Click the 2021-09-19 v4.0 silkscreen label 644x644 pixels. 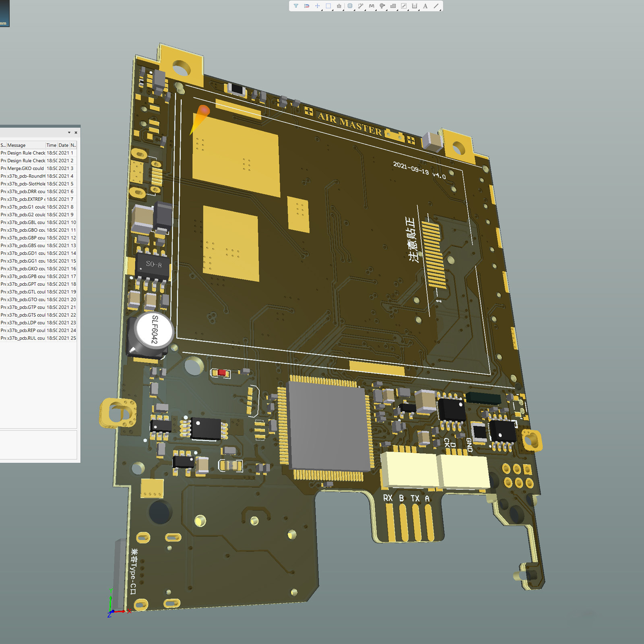[419, 170]
